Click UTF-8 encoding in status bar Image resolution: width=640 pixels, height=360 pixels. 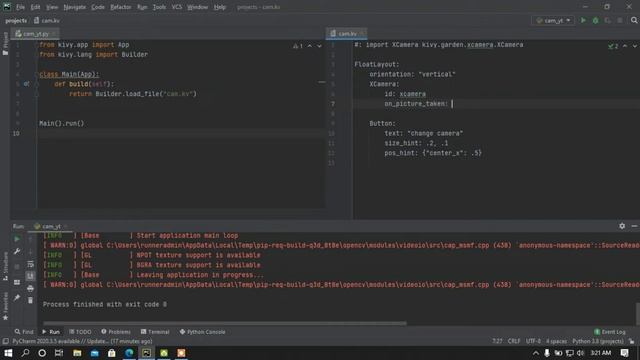click(x=533, y=341)
